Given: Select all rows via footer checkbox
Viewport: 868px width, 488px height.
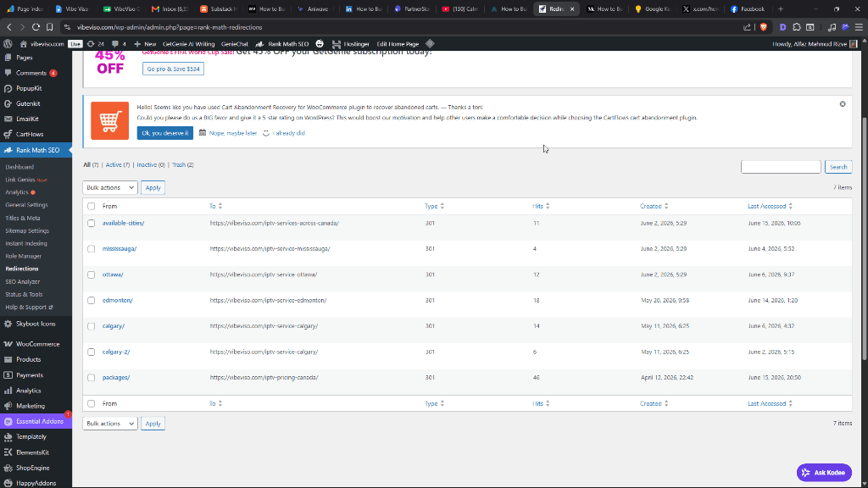Looking at the screenshot, I should [92, 404].
